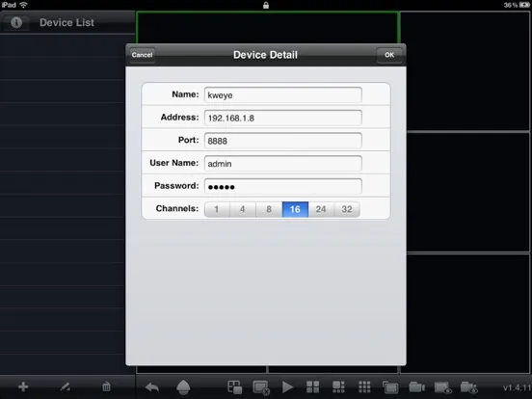
Task: Cancel the Device Detail dialog
Action: click(x=143, y=55)
